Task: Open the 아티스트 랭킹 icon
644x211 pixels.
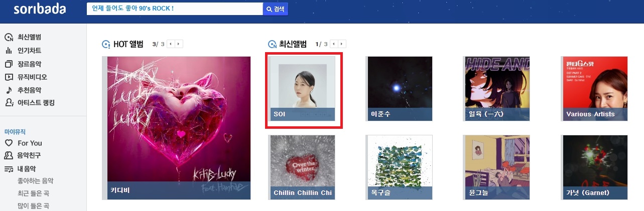Action: tap(9, 103)
